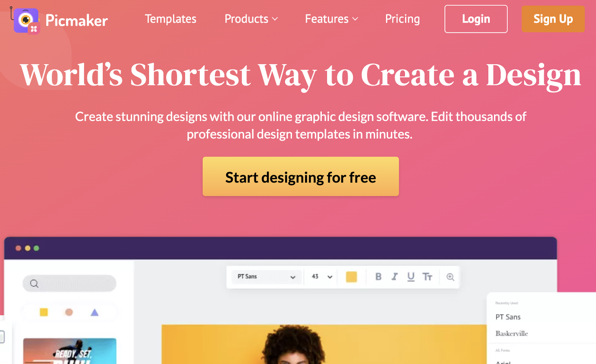Expand the Products menu
Viewport: 596px width, 364px height.
(251, 19)
